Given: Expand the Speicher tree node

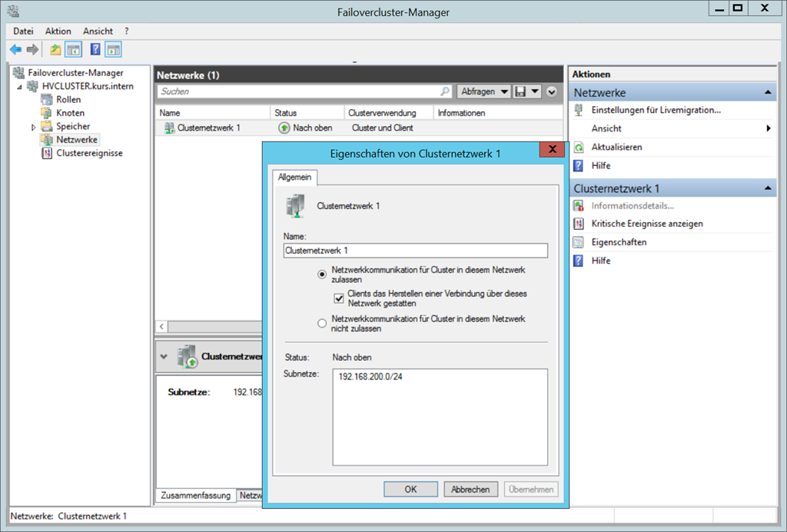Looking at the screenshot, I should pyautogui.click(x=34, y=127).
